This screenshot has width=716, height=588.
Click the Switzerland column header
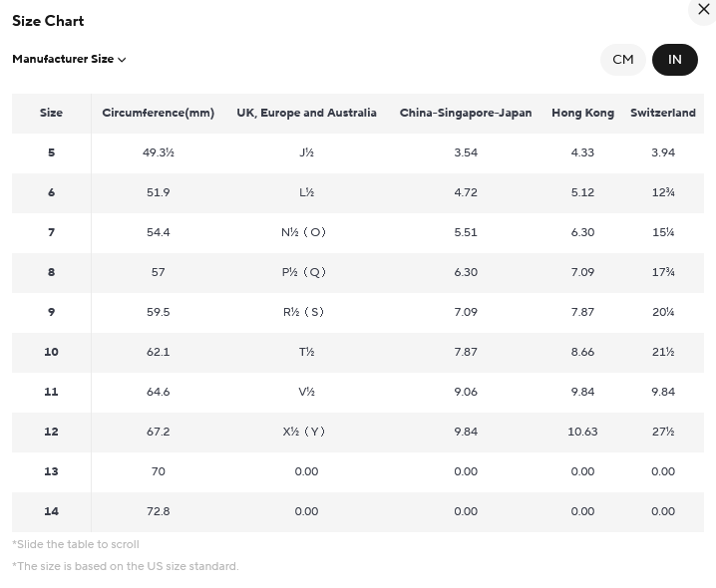[x=663, y=113]
